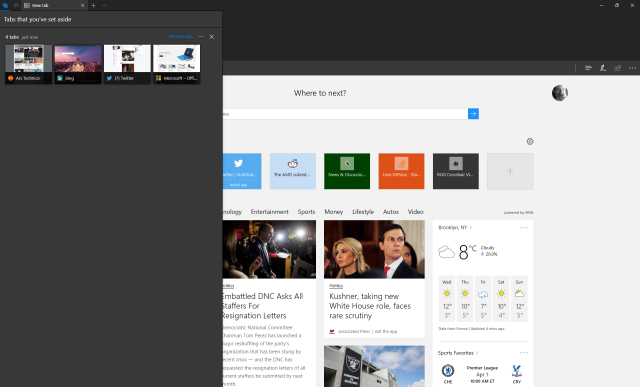640x387 pixels.
Task: Restore the Ars Technica set-aside tab
Action: click(29, 64)
